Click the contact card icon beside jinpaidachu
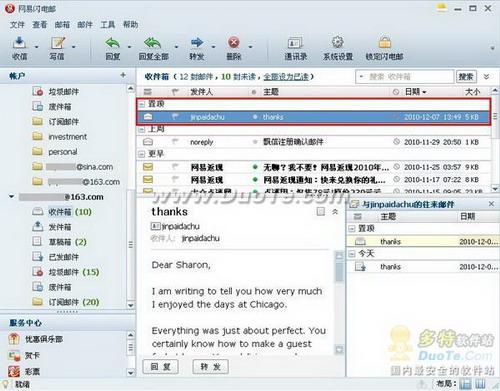Image resolution: width=500 pixels, height=391 pixels. [156, 227]
